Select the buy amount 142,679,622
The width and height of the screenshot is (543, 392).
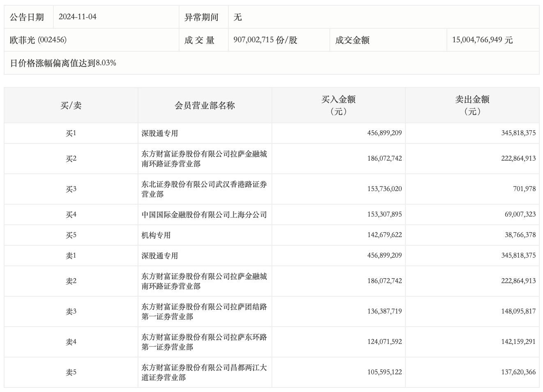click(384, 235)
